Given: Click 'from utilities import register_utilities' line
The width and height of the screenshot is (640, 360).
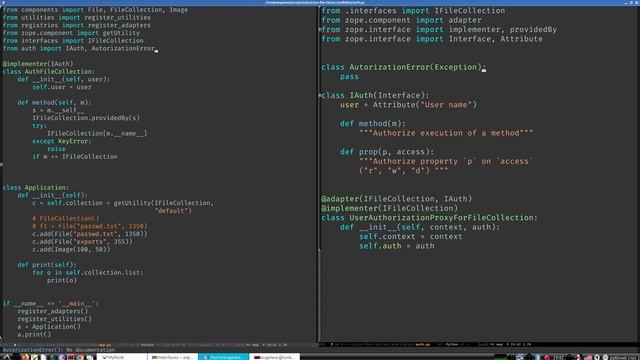Looking at the screenshot, I should 76,18.
